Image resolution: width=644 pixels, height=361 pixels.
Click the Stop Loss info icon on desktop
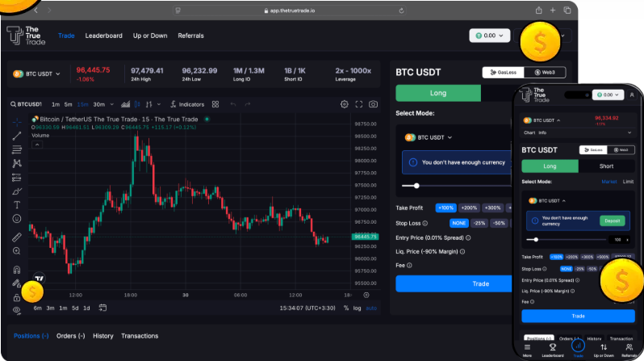425,223
